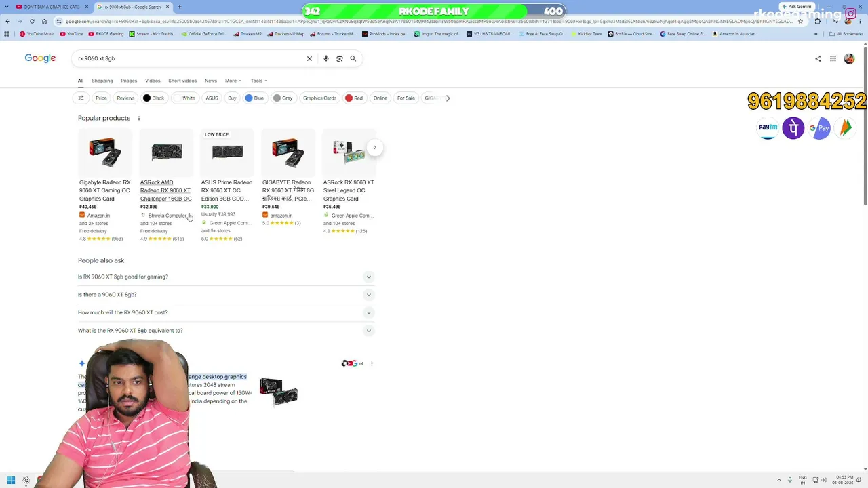868x488 pixels.
Task: Clear the Google search box text
Action: 309,58
